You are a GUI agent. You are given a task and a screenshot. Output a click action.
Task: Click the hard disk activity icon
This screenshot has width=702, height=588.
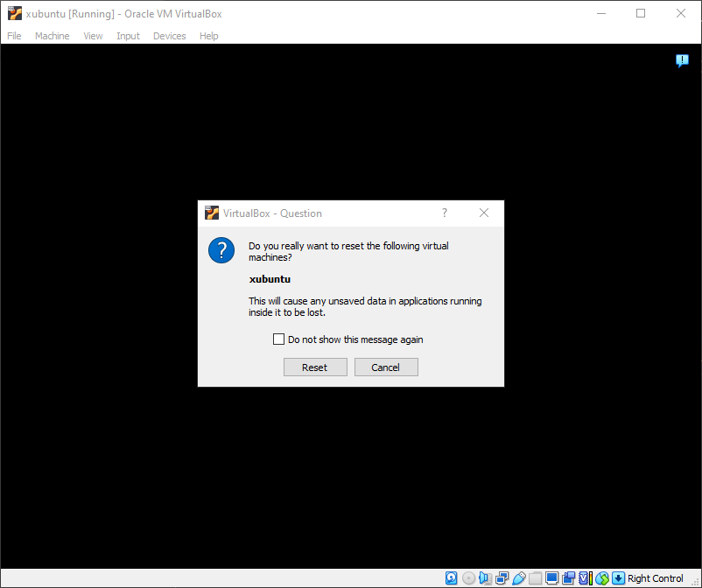pos(452,578)
